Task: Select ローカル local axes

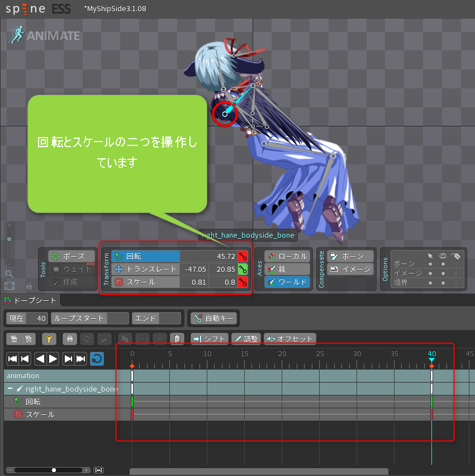Action: pyautogui.click(x=287, y=256)
